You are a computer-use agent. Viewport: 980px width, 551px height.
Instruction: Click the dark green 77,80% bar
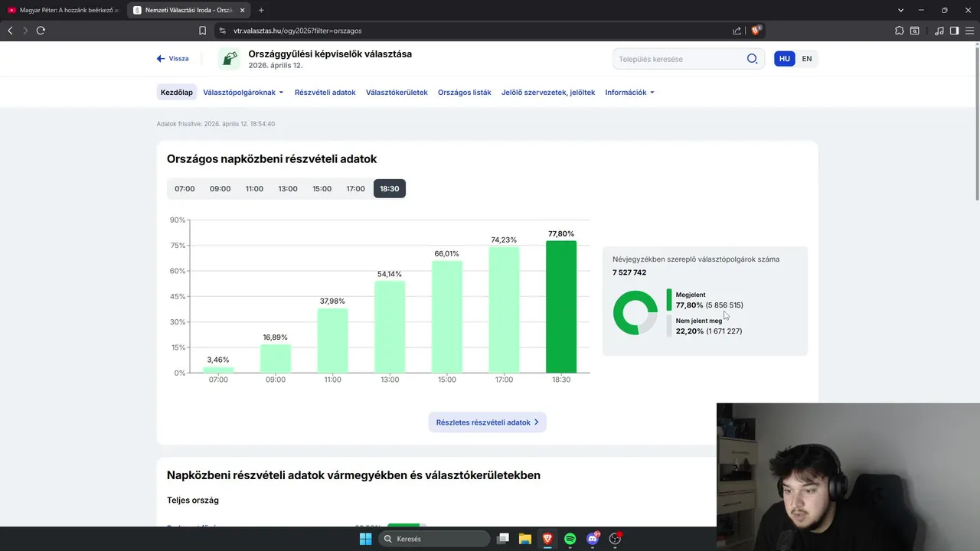(561, 307)
